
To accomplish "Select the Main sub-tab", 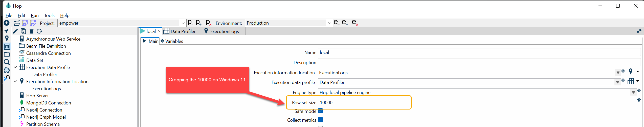I will point(150,41).
